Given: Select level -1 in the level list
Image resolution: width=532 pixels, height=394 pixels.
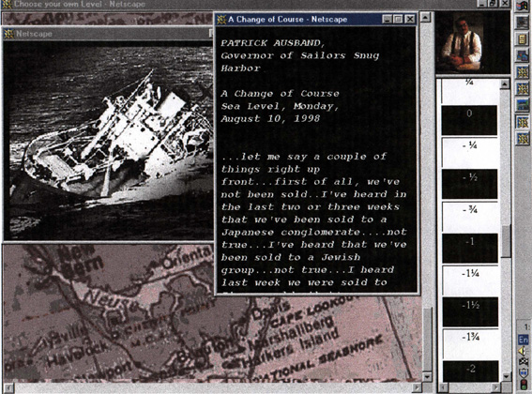Looking at the screenshot, I should click(469, 248).
